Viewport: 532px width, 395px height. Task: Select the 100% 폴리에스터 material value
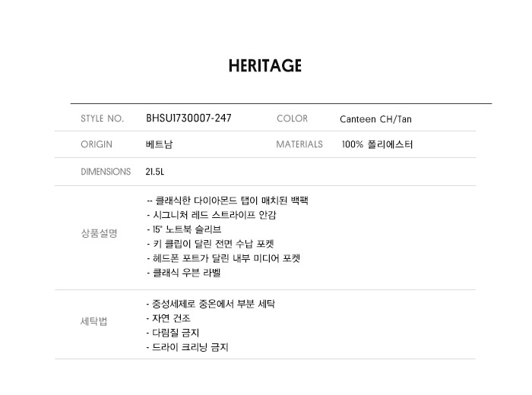378,144
